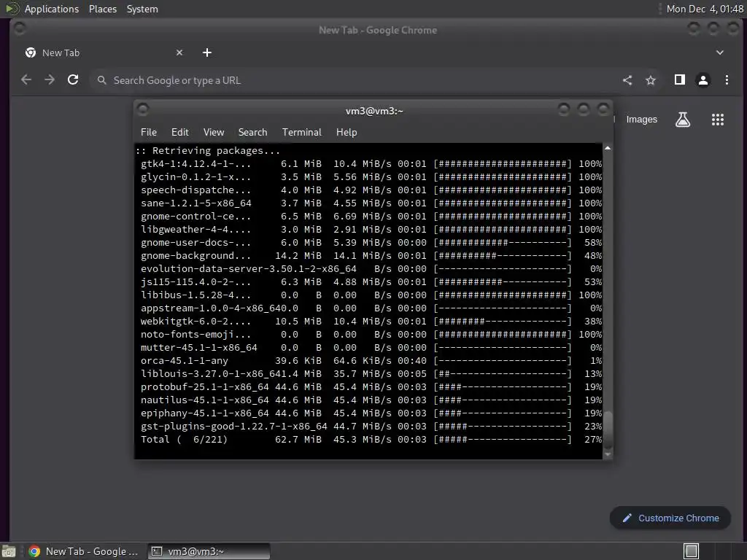Viewport: 747px width, 560px height.
Task: Open Search Labs flask icon
Action: (683, 120)
